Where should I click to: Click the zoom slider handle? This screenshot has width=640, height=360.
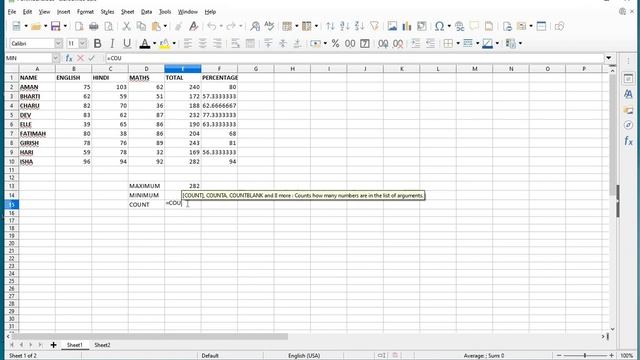click(585, 356)
